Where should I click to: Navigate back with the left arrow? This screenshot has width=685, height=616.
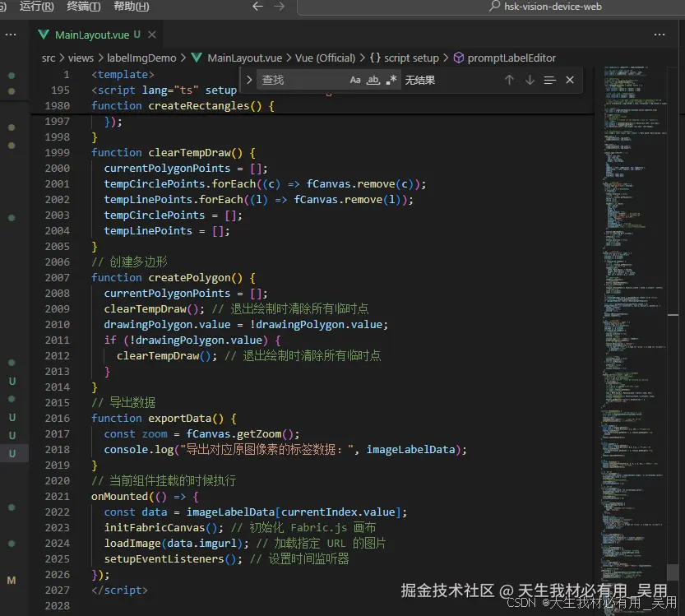click(257, 7)
